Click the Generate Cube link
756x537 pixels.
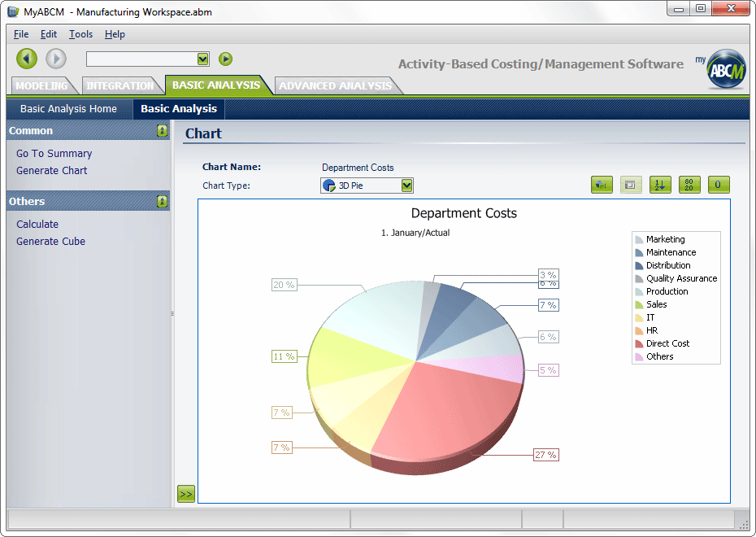tap(50, 242)
